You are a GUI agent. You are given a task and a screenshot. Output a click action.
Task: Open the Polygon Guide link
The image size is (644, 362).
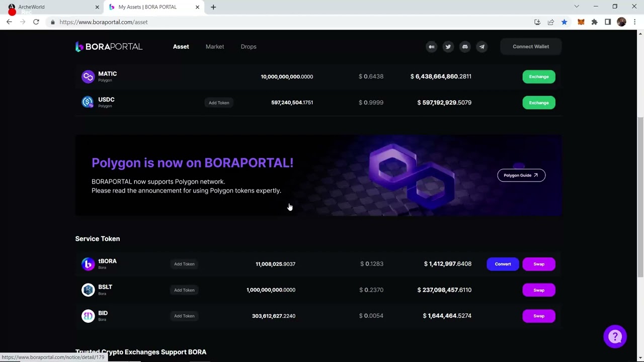pyautogui.click(x=521, y=175)
